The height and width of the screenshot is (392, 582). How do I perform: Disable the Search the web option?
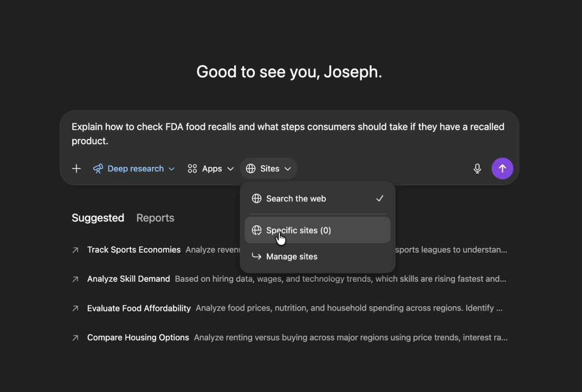[x=318, y=198]
